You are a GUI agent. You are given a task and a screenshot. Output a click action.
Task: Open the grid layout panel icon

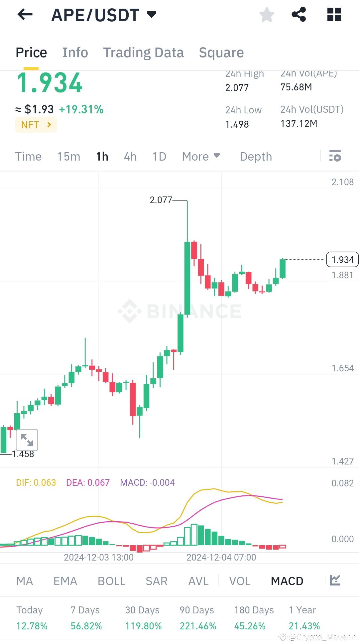(334, 15)
